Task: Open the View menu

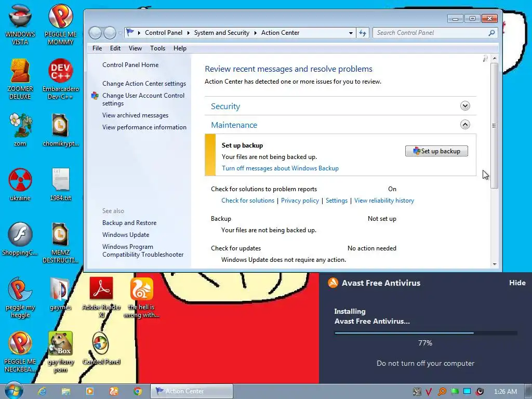Action: click(135, 48)
